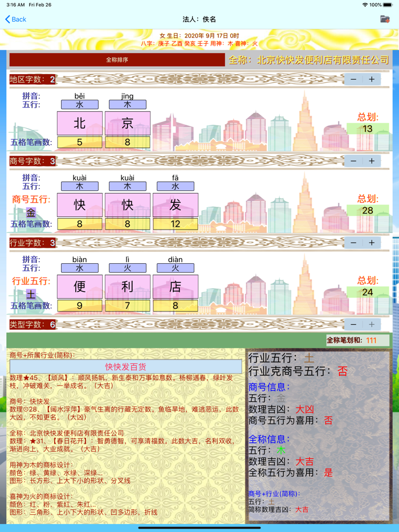Image resolution: width=399 pixels, height=532 pixels.
Task: Select the second 快 character box
Action: 128,205
